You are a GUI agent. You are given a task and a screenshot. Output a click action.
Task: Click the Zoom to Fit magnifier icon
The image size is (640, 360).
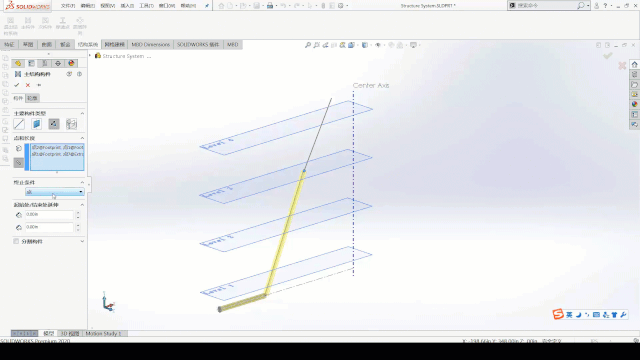tap(308, 45)
